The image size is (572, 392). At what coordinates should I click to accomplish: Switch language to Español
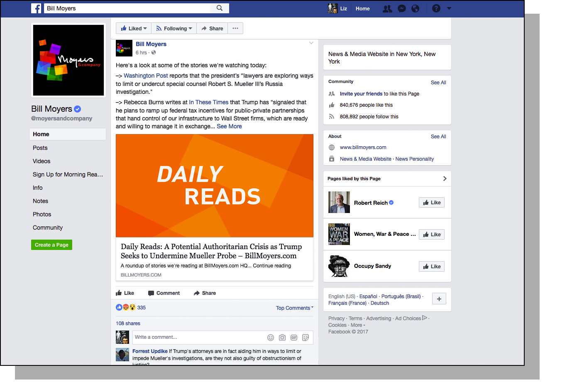pos(368,296)
